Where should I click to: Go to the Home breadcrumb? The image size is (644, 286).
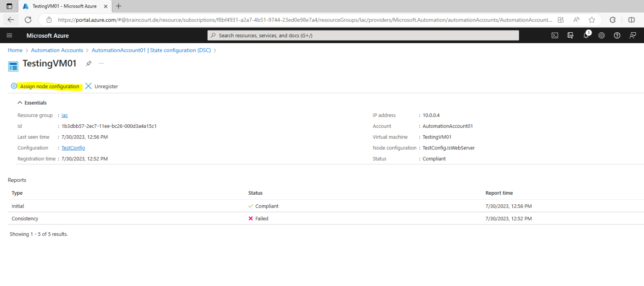[x=15, y=50]
